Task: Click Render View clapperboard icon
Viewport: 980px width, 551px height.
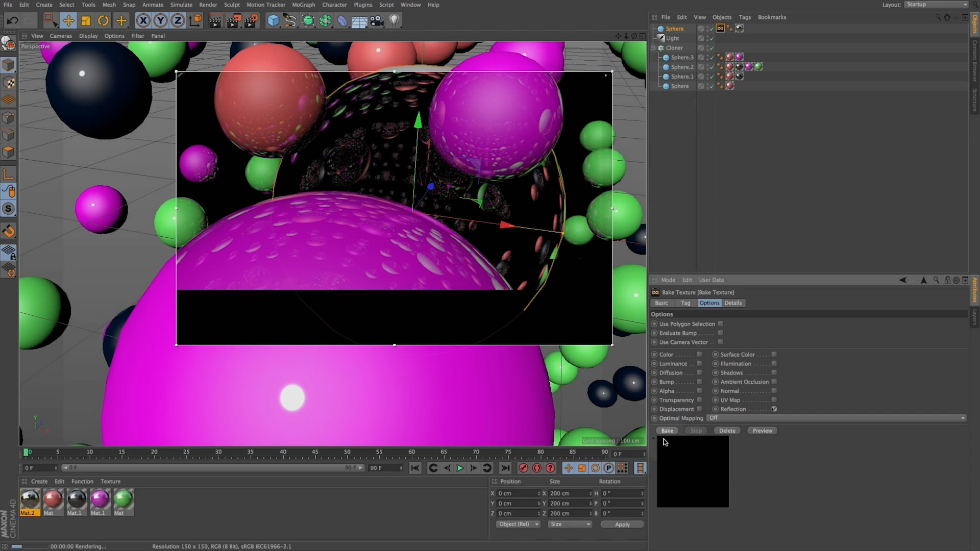Action: [215, 20]
